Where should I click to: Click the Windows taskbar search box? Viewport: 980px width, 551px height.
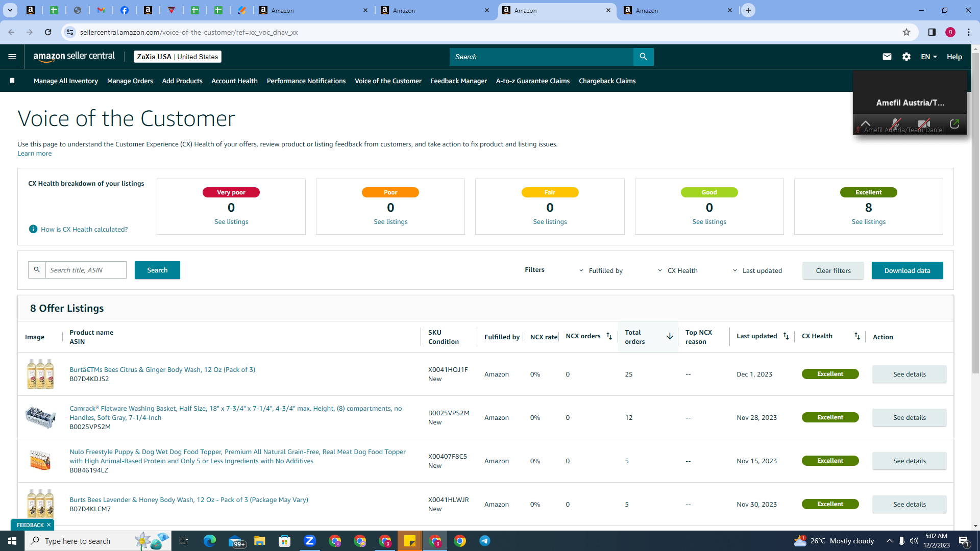[x=97, y=541]
